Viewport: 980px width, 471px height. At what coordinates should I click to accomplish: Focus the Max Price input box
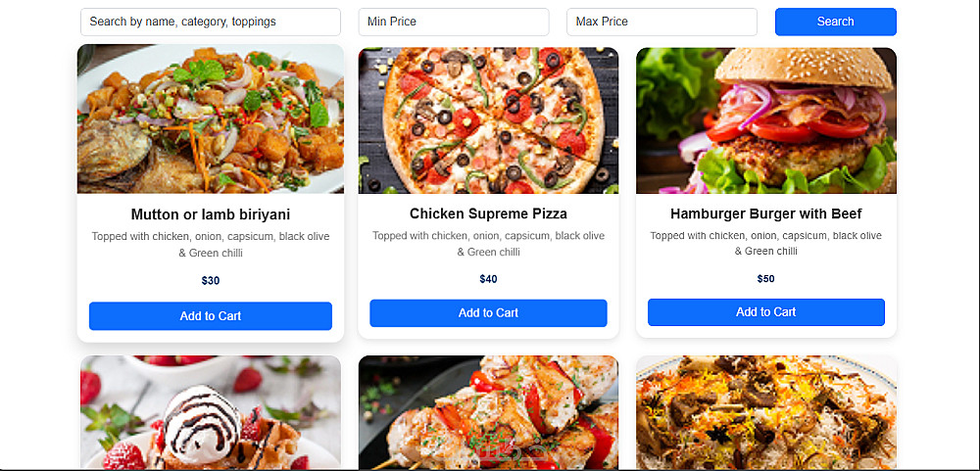[661, 22]
